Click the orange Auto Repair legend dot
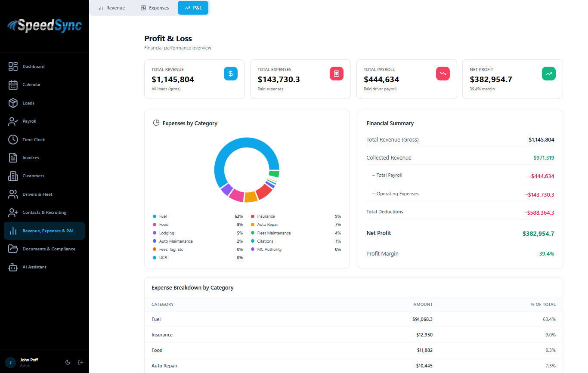 (253, 225)
